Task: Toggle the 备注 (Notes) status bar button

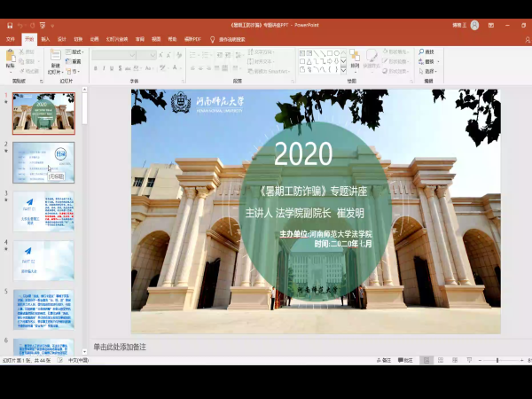Action: click(x=384, y=360)
